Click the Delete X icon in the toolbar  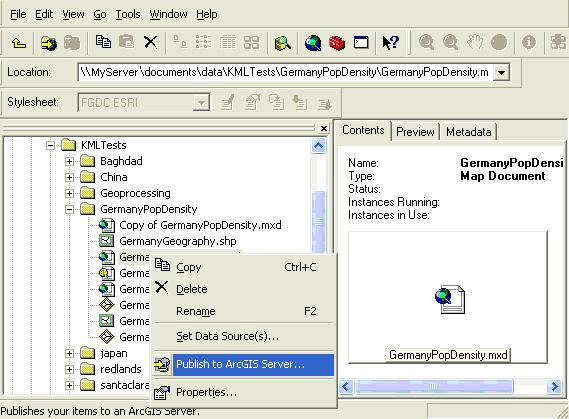150,42
